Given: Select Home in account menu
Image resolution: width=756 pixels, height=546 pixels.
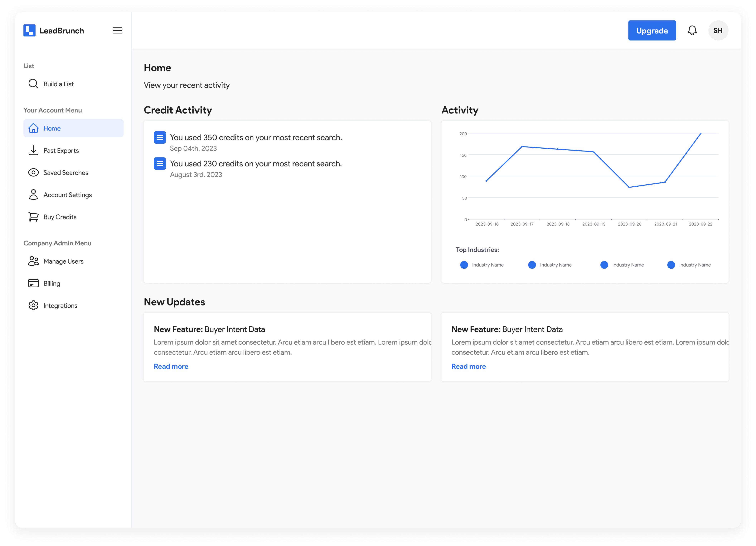Looking at the screenshot, I should [73, 128].
